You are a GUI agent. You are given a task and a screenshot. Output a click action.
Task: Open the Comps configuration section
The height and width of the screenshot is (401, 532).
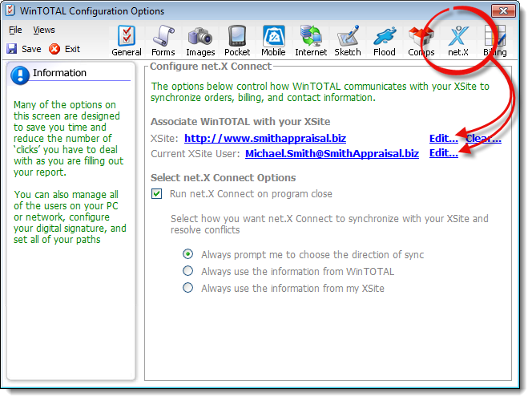pyautogui.click(x=421, y=41)
